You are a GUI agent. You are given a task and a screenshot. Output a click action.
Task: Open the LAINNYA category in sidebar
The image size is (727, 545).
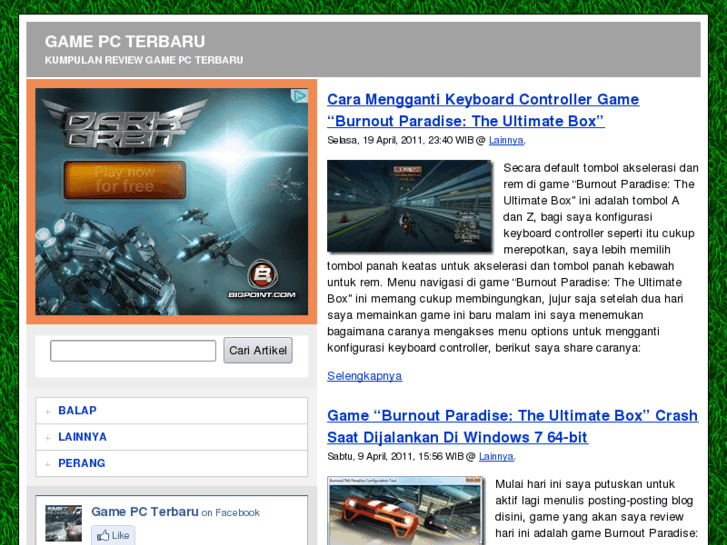83,437
